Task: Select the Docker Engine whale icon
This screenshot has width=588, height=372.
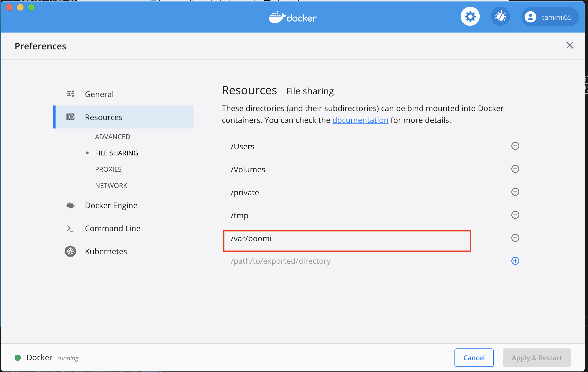Action: click(70, 205)
